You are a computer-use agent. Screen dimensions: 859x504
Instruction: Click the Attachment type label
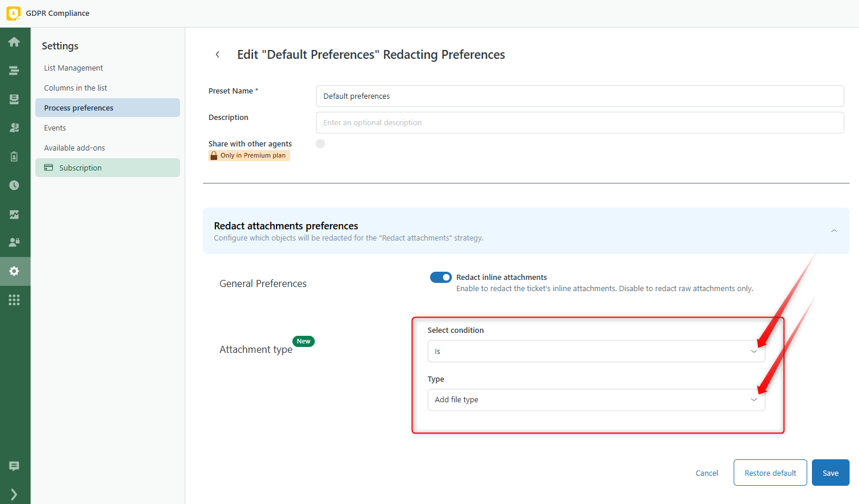pos(256,349)
